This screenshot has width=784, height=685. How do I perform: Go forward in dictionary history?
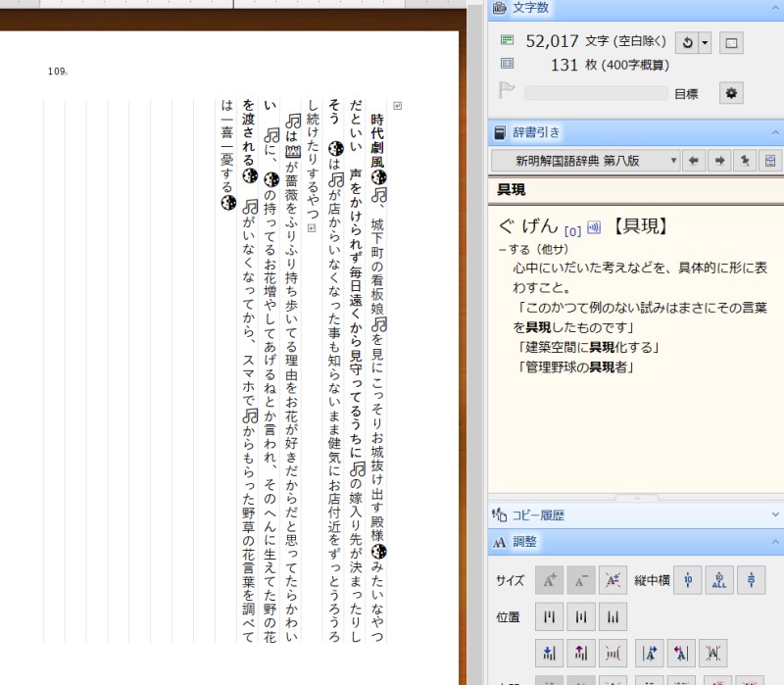pyautogui.click(x=719, y=161)
